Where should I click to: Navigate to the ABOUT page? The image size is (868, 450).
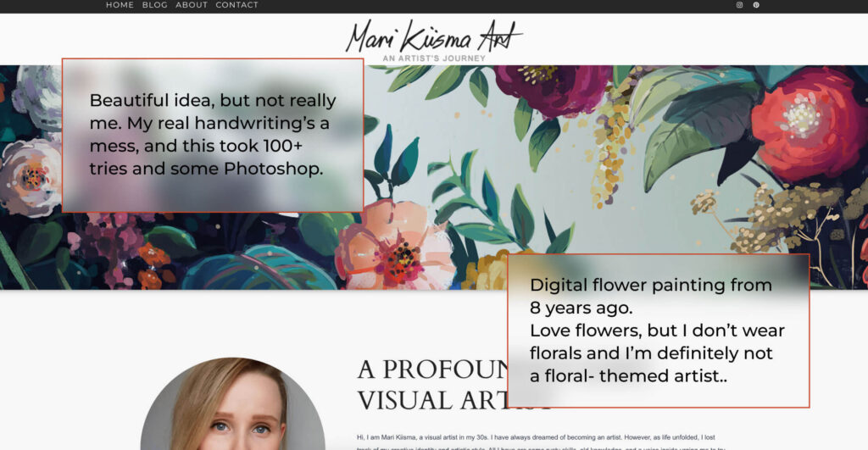192,5
